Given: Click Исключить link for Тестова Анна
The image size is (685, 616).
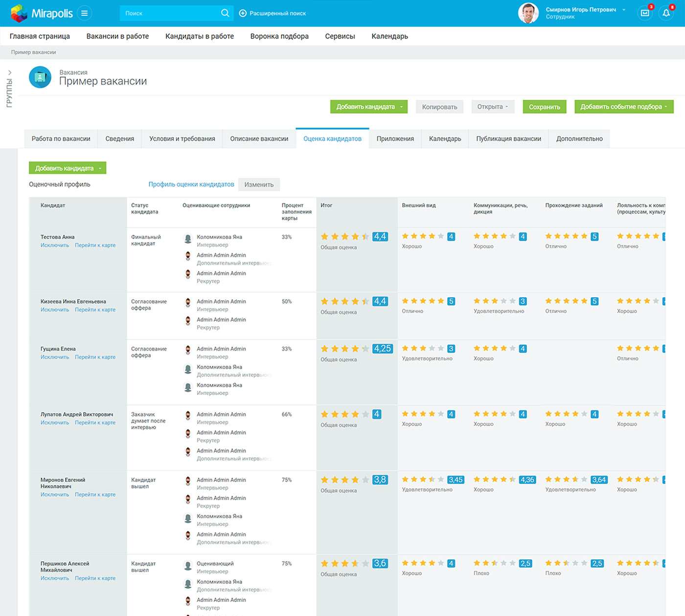Looking at the screenshot, I should [55, 245].
